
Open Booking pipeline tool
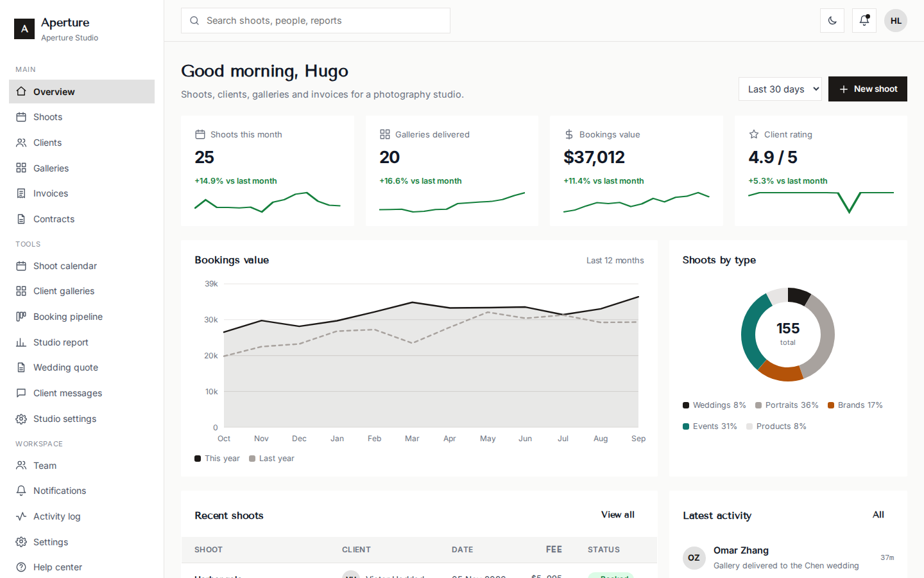pos(81,317)
